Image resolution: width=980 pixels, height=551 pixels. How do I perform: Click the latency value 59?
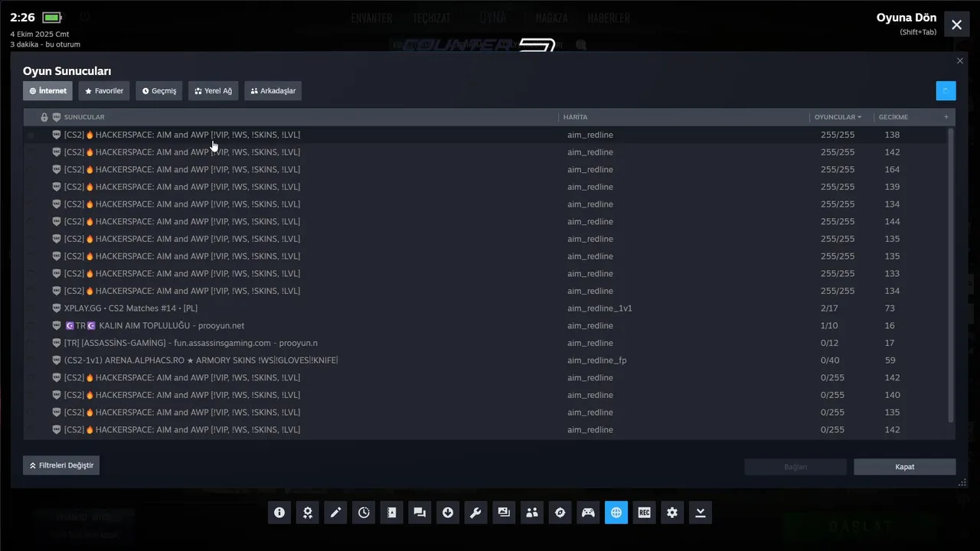(x=890, y=360)
